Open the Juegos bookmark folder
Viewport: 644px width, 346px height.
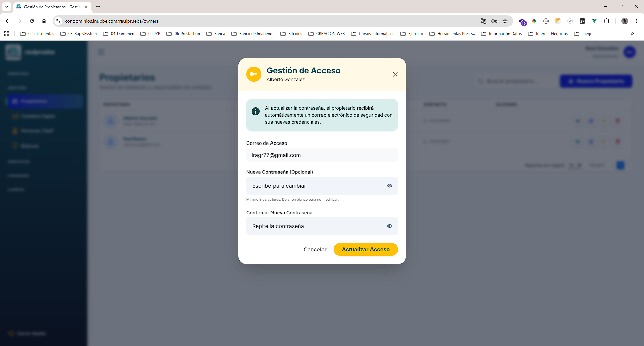584,34
